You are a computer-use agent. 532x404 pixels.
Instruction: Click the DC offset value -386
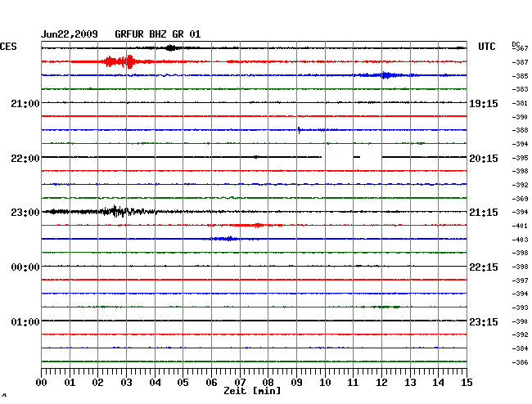pos(520,362)
